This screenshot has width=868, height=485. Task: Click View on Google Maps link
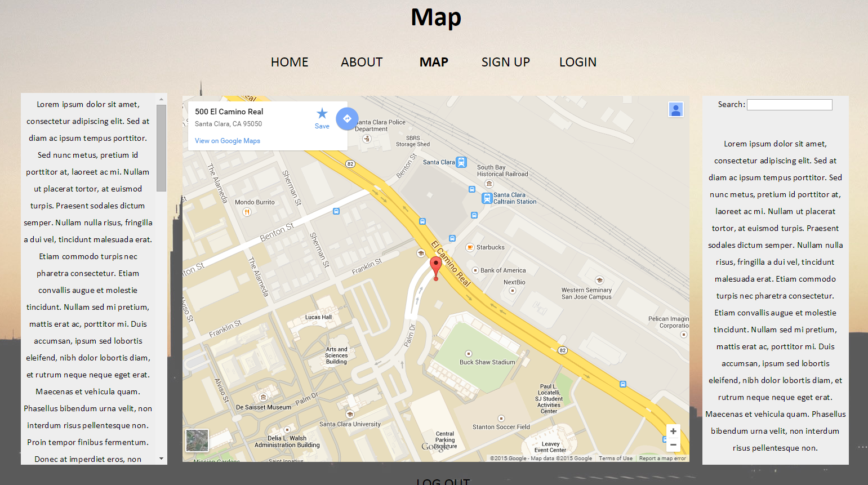pyautogui.click(x=228, y=141)
